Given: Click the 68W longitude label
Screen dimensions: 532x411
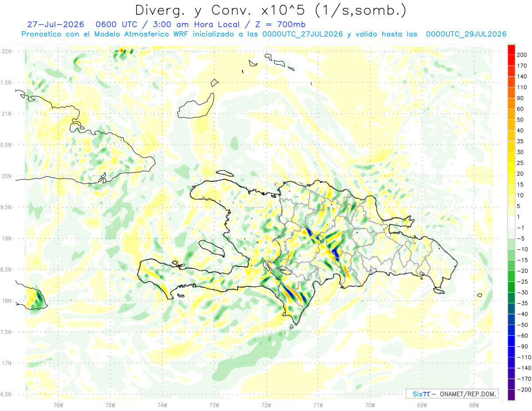Looking at the screenshot, I should click(x=473, y=404).
